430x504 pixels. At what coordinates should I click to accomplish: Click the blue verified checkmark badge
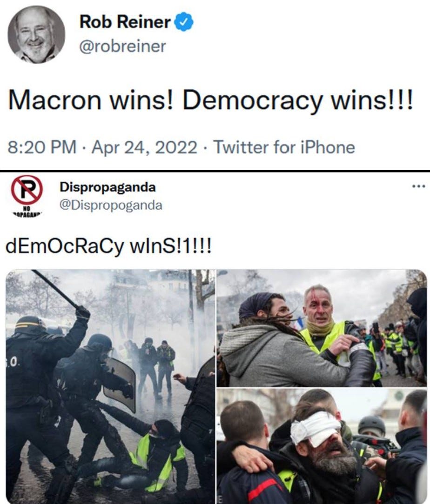tap(184, 22)
